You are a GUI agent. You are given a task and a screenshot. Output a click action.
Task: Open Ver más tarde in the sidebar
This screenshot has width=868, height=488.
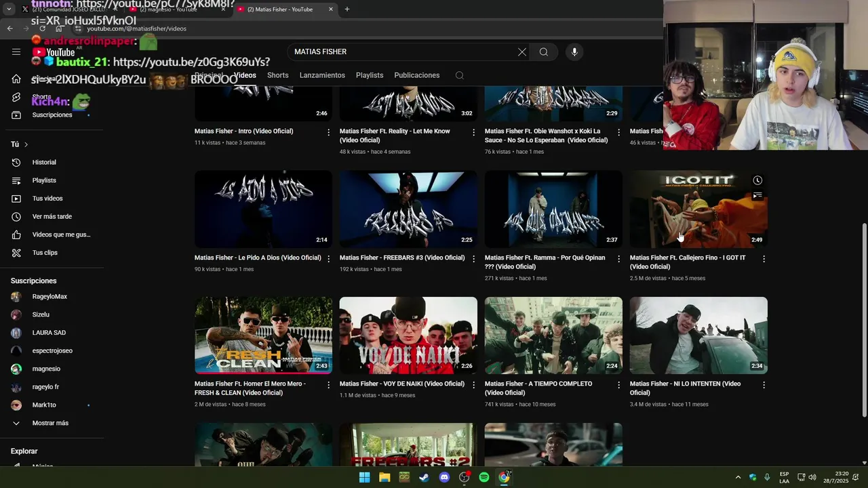(52, 216)
